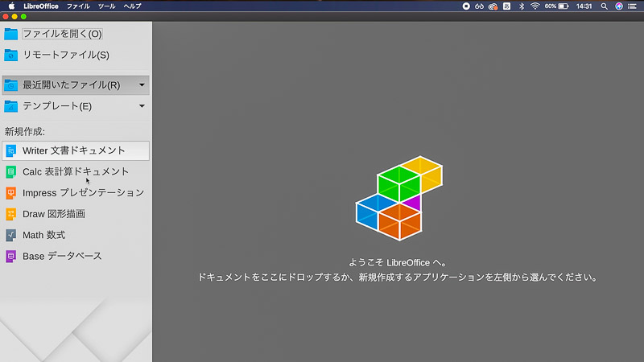Click the circular record icon in menu bar
The width and height of the screenshot is (644, 362).
point(466,6)
